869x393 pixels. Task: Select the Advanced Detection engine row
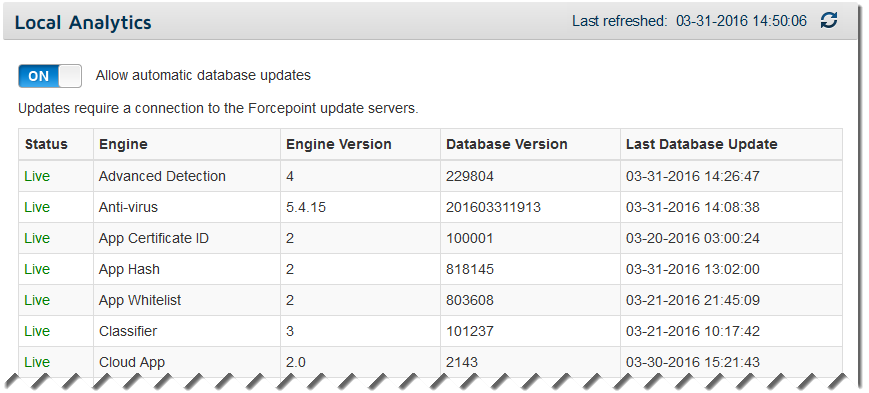[431, 176]
